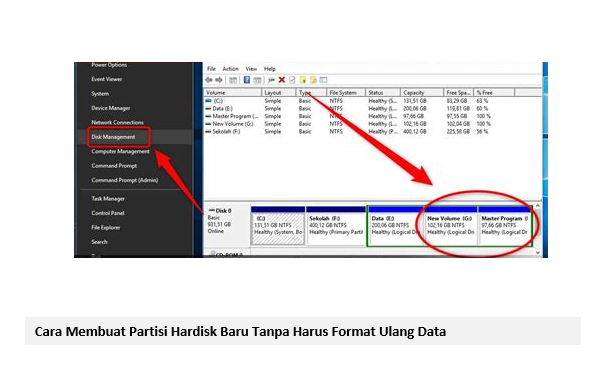Viewport: 600px width, 365px height.
Task: Open the File menu
Action: (x=211, y=69)
